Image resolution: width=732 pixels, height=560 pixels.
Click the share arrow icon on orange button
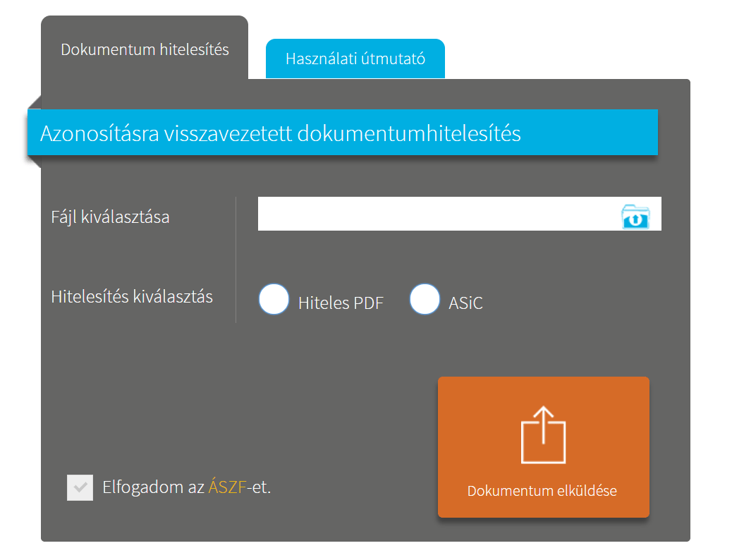(543, 434)
